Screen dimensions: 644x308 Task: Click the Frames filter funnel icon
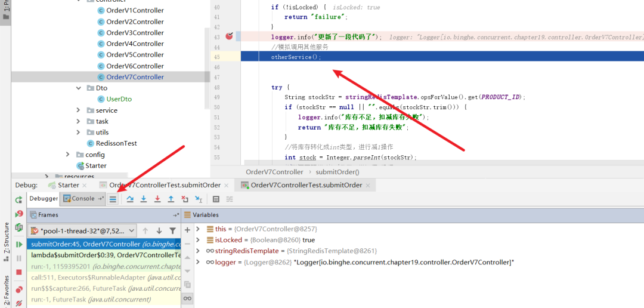pos(173,230)
